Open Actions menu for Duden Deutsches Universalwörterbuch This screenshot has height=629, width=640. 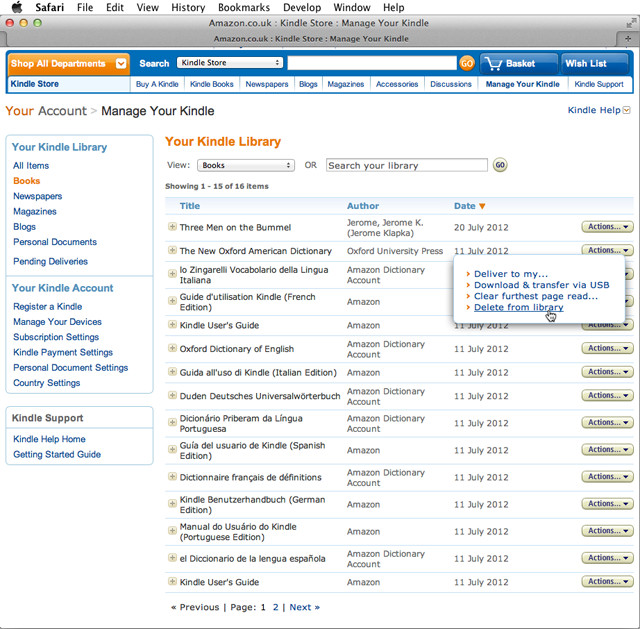click(607, 395)
